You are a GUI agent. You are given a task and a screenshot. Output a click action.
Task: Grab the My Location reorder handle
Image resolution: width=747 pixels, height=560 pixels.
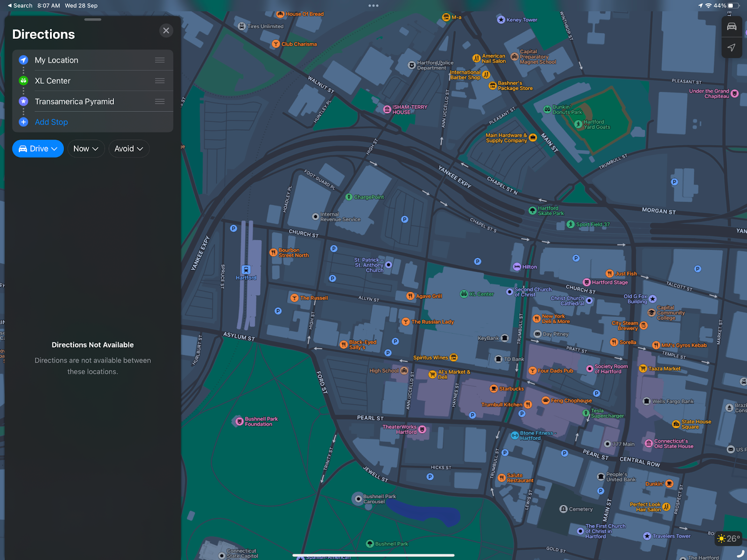pyautogui.click(x=160, y=60)
